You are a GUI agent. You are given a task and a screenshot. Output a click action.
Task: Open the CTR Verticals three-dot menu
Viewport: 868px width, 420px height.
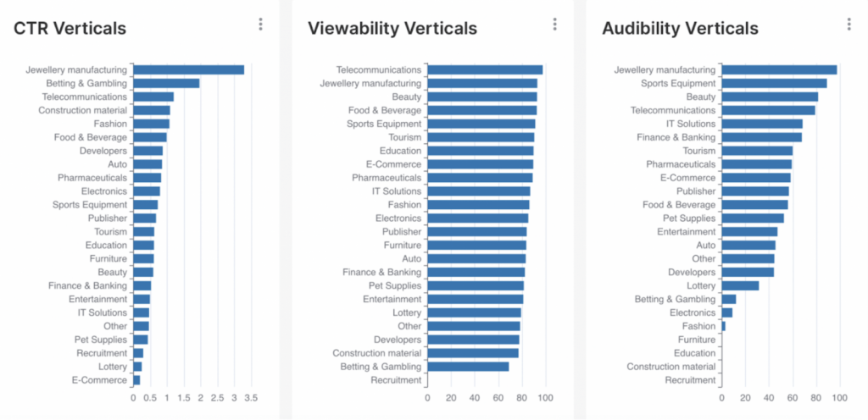coord(260,24)
